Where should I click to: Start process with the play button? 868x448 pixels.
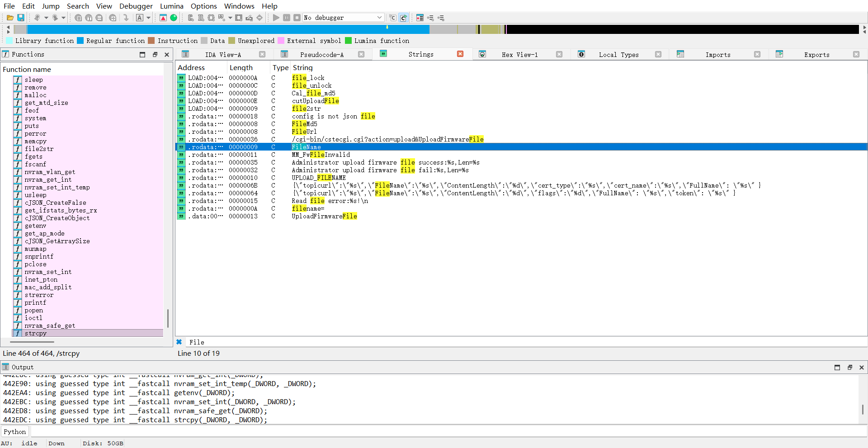click(276, 18)
